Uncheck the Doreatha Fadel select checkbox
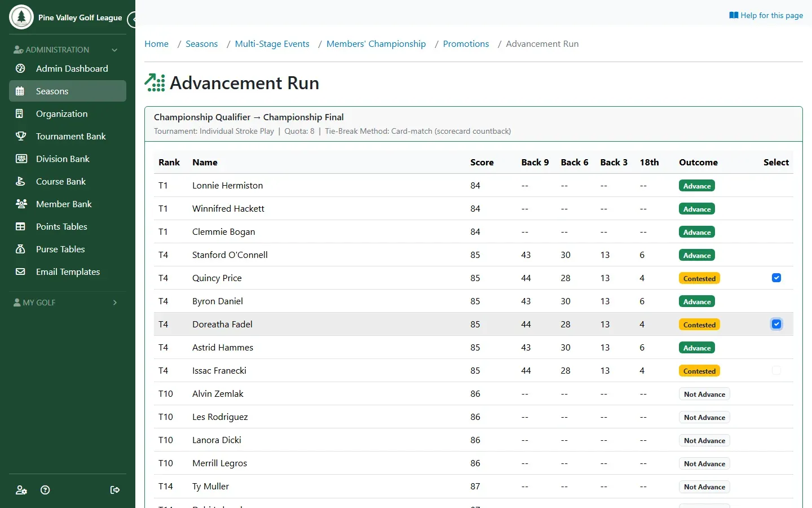The width and height of the screenshot is (812, 508). 776,324
